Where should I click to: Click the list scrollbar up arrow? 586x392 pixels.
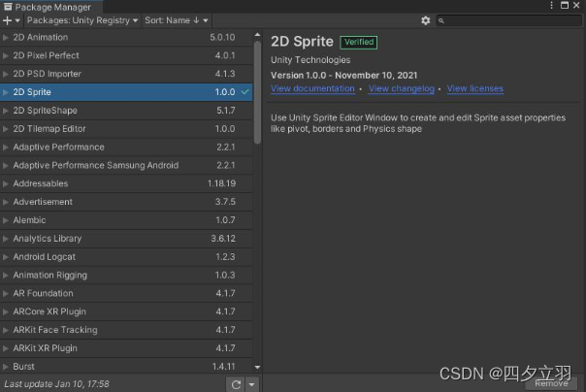click(257, 35)
